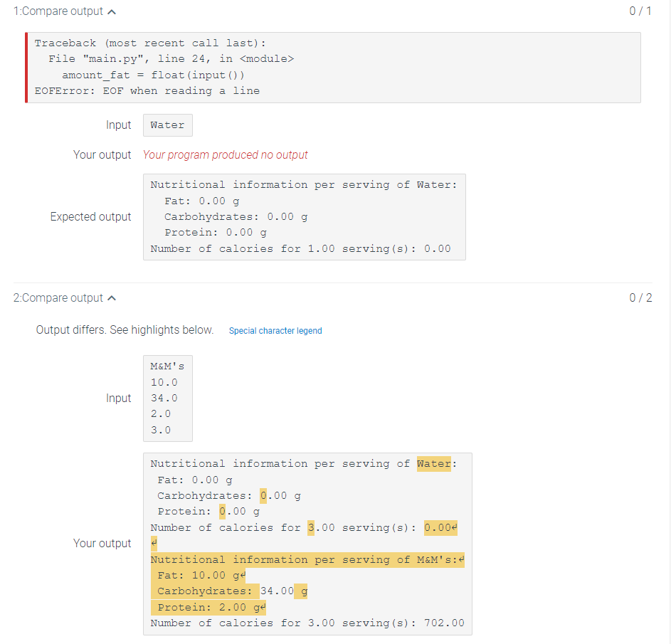Select the 0 / 1 score for test one
Image resolution: width=671 pixels, height=644 pixels.
pos(640,11)
